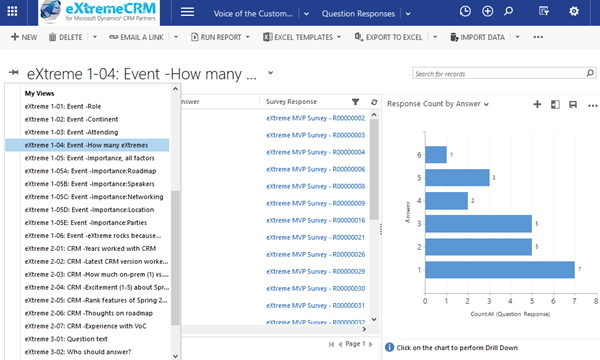Screen dimensions: 600x360
Task: Add a new chart with plus icon
Action: [x=537, y=104]
